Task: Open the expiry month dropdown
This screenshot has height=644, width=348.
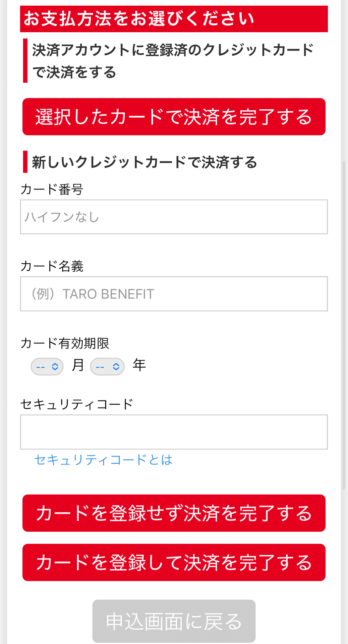Action: (x=47, y=367)
